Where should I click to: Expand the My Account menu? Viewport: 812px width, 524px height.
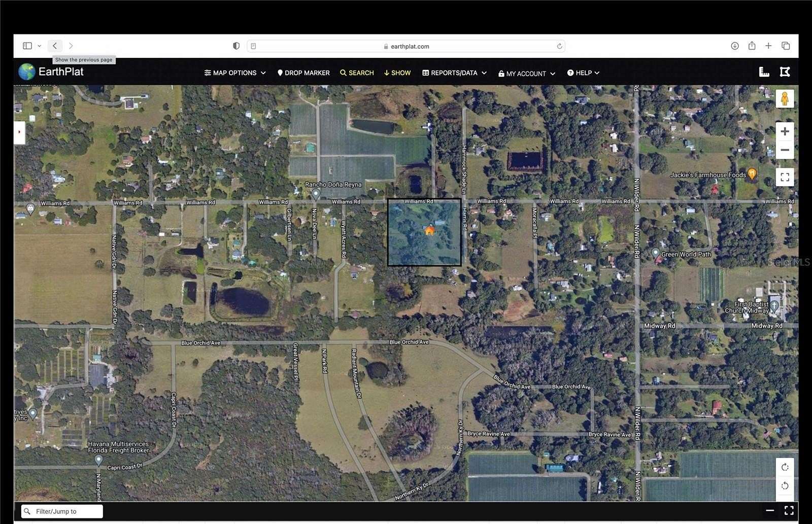[526, 74]
